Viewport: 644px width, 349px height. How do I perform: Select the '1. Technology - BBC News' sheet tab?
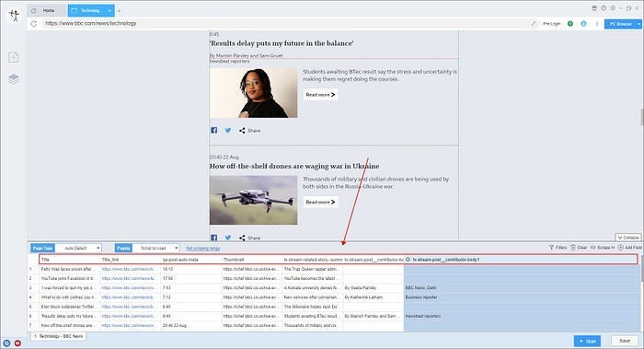(58, 336)
